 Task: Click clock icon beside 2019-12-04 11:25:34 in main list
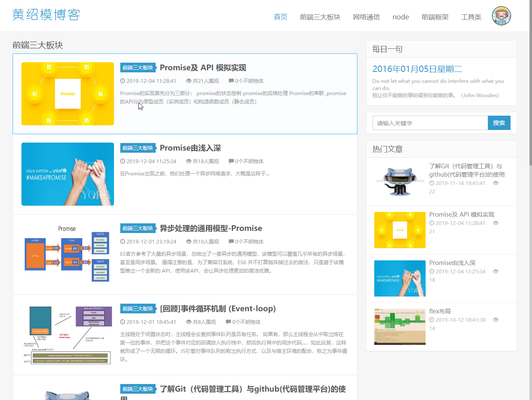[122, 161]
